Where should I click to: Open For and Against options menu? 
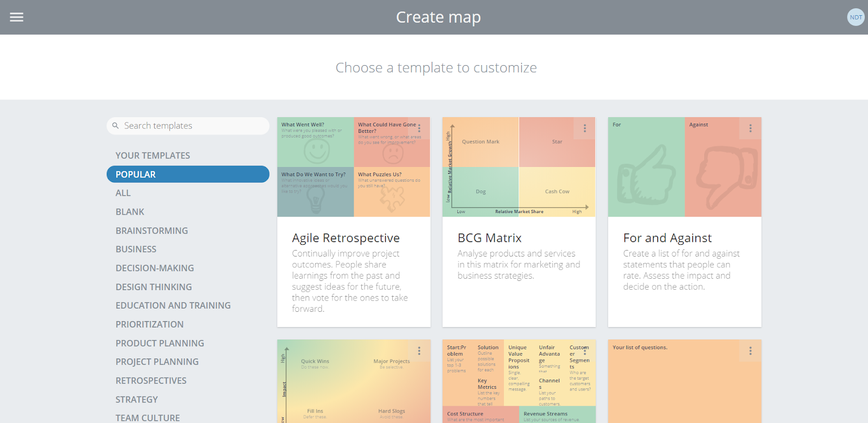[x=750, y=129]
